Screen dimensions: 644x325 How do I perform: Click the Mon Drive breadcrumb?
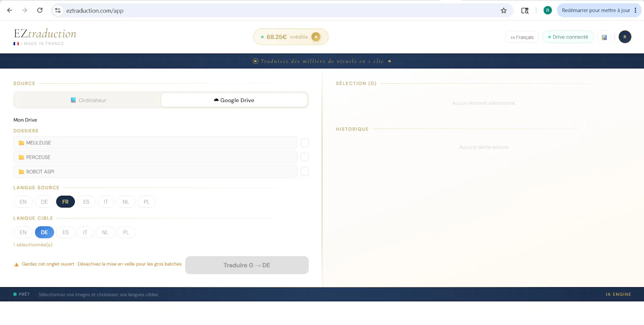[25, 120]
